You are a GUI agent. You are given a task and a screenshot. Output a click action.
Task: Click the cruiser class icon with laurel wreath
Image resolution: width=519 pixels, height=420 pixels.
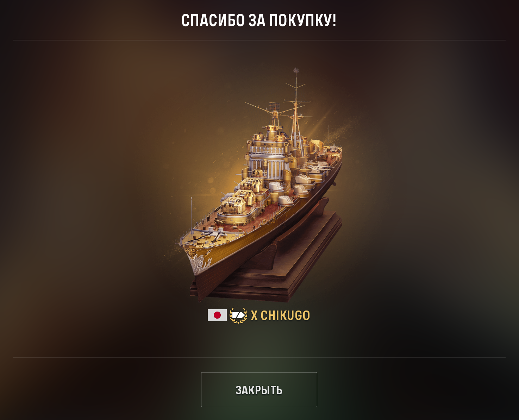tap(238, 315)
